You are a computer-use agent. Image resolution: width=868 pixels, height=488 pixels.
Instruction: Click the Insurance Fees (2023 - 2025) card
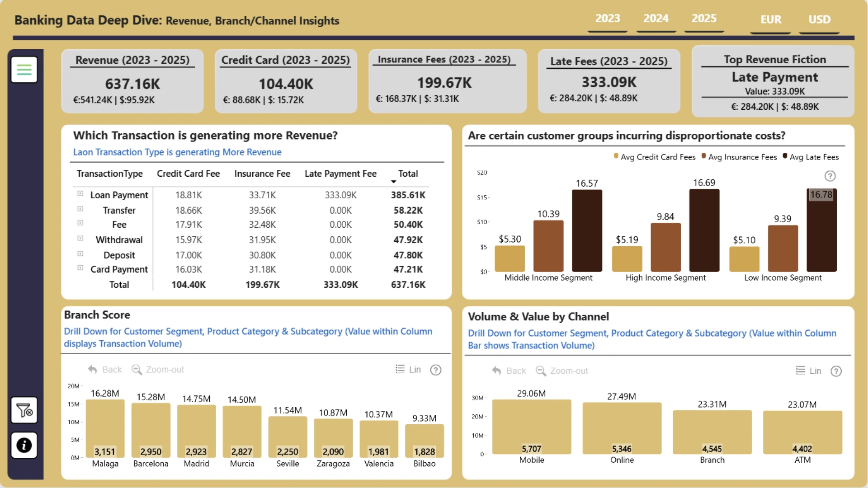point(448,81)
